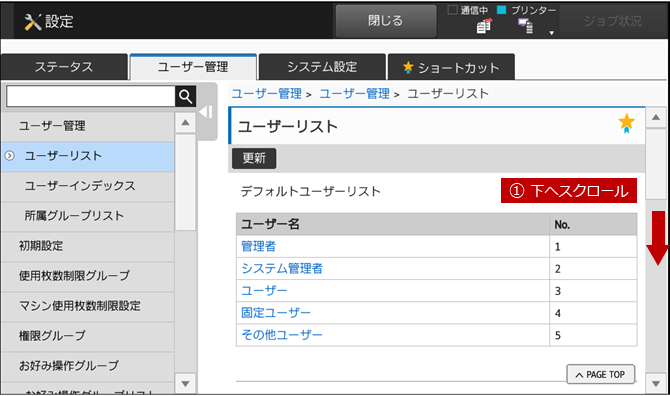Image resolution: width=670 pixels, height=396 pixels.
Task: Open the ユーザー link in row 3
Action: 264,291
